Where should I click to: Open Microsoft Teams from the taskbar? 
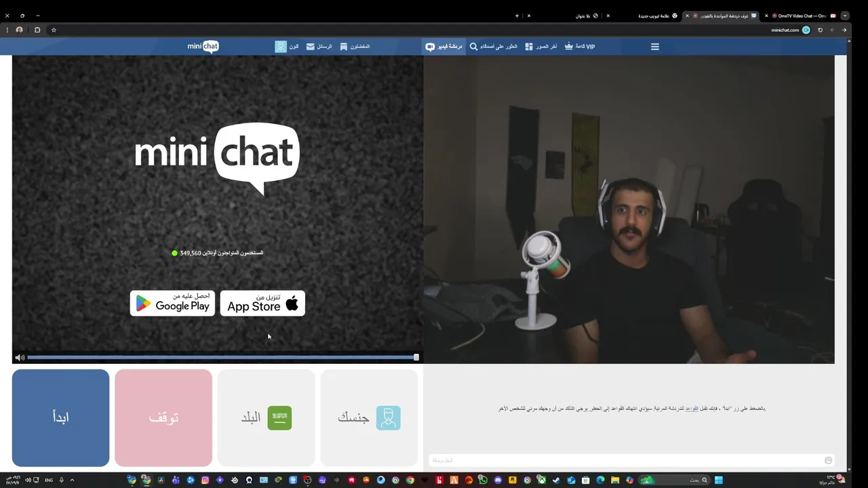pos(176,480)
